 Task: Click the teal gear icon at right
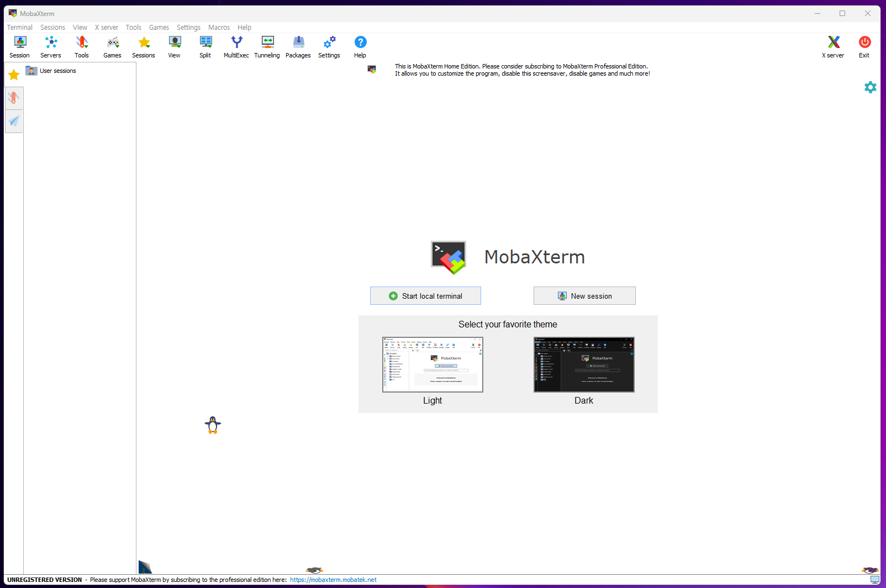click(x=871, y=87)
